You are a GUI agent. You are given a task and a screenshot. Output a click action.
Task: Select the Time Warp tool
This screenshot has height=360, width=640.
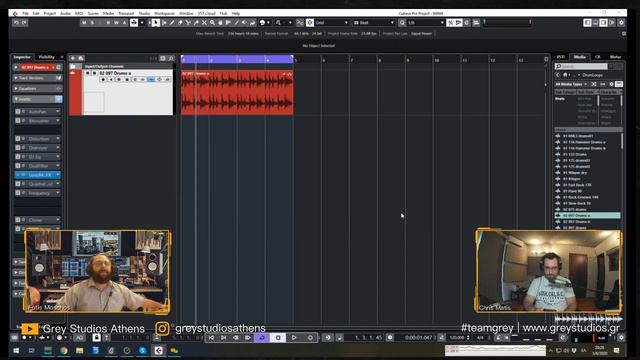point(228,23)
